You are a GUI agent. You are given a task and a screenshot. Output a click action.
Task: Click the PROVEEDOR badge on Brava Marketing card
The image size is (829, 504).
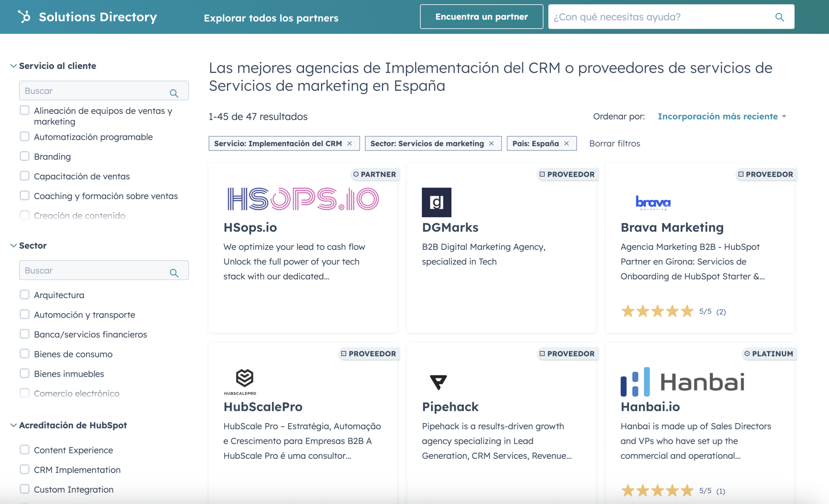tap(766, 174)
